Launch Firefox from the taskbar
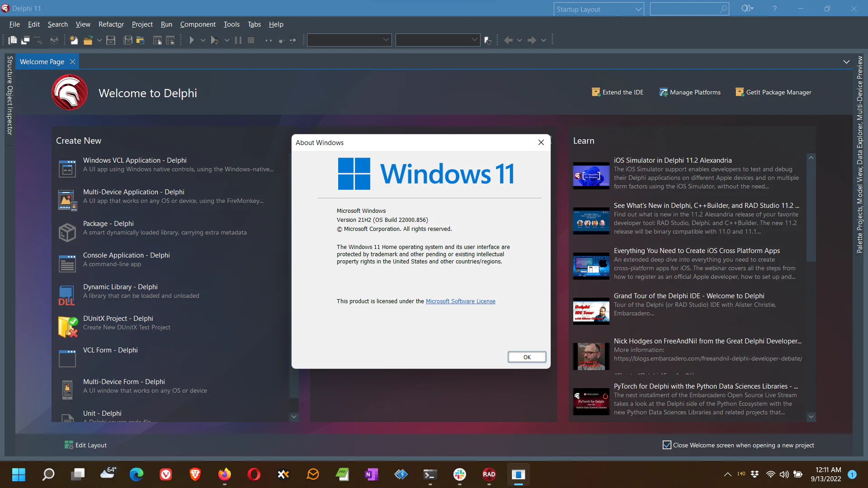The height and width of the screenshot is (488, 868). coord(225,474)
